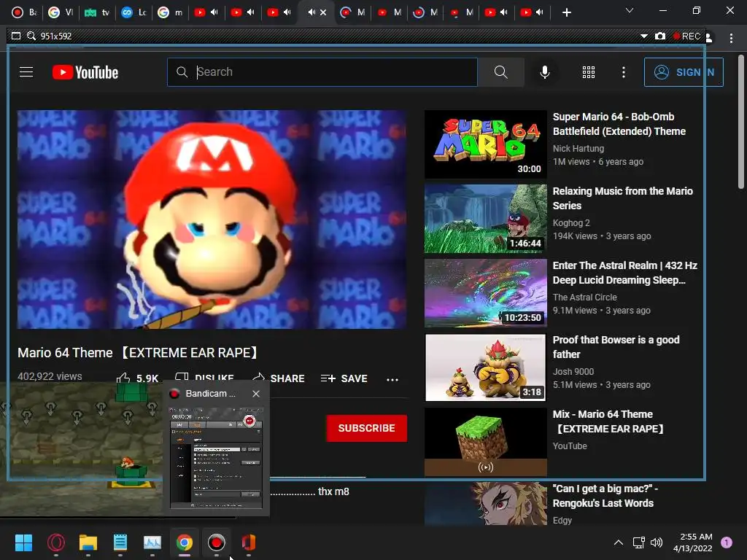Open 'Proof that Bowser is a good father'
Image resolution: width=747 pixels, height=560 pixels.
point(616,346)
